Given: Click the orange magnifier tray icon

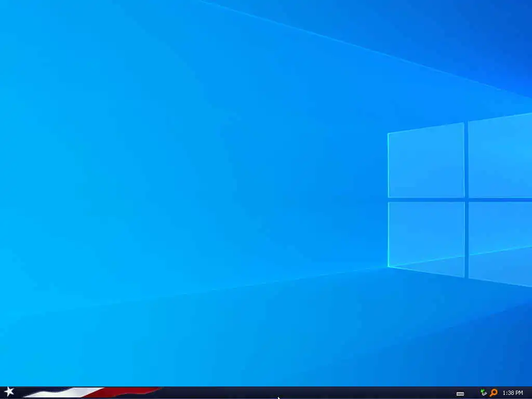Looking at the screenshot, I should [494, 393].
